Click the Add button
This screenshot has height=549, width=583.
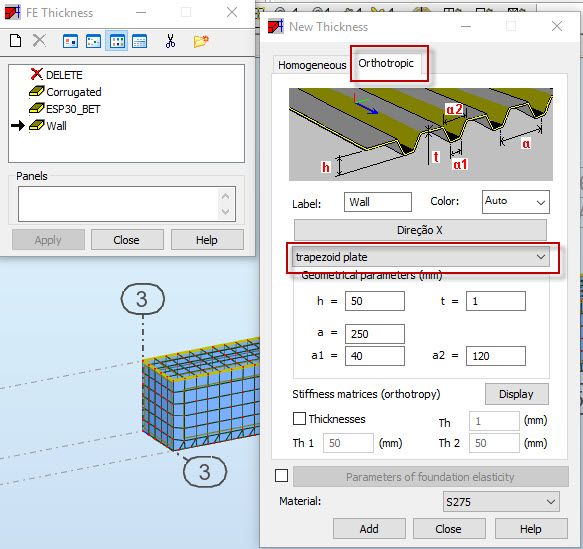click(x=369, y=529)
